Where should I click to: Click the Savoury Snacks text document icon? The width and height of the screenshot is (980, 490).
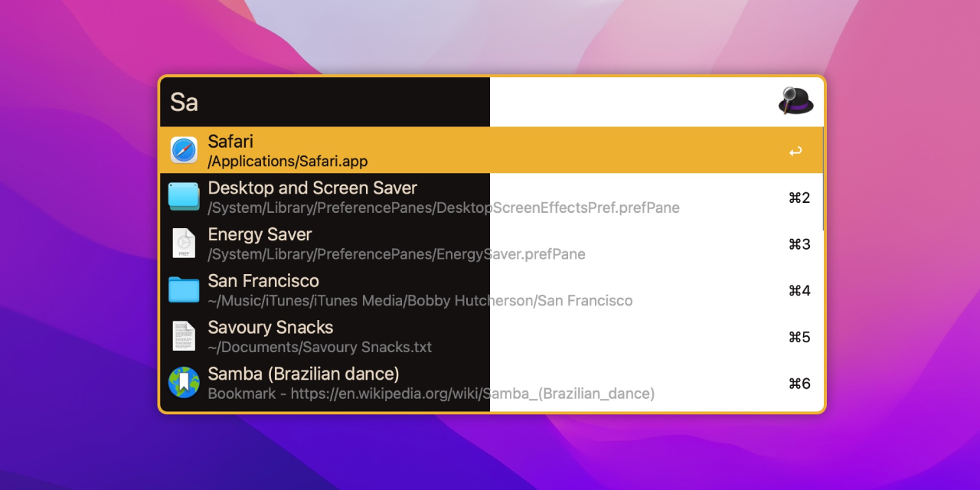point(182,337)
